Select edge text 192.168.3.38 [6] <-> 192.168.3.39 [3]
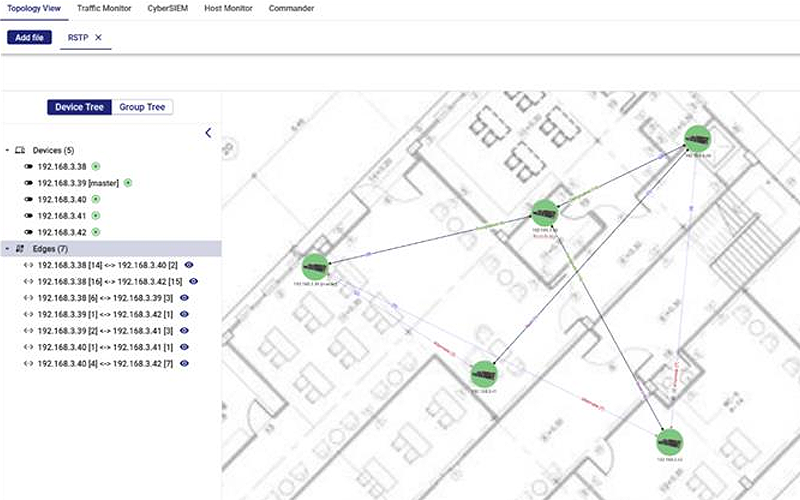The width and height of the screenshot is (800, 500). pyautogui.click(x=105, y=297)
